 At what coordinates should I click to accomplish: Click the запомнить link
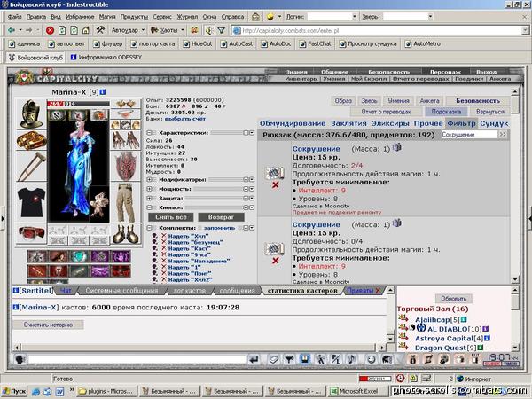pos(219,228)
